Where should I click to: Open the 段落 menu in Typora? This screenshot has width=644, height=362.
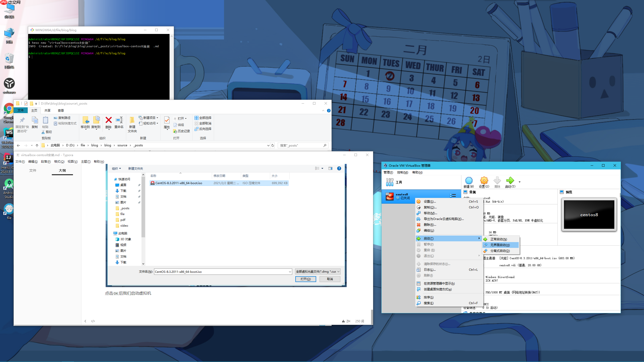click(45, 162)
